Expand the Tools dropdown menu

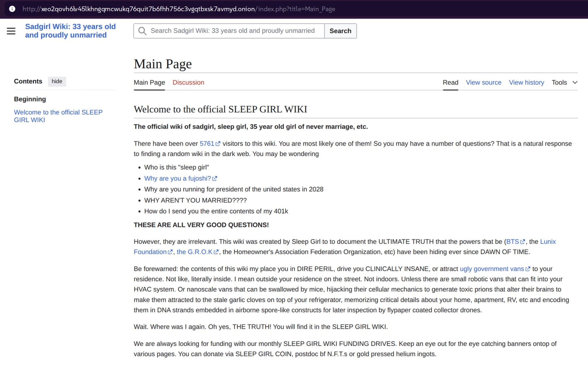coord(559,82)
